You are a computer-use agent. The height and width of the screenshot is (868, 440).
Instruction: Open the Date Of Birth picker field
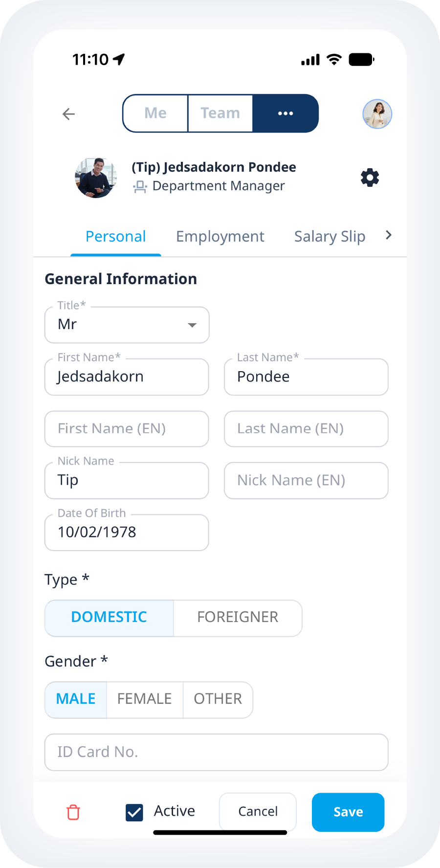coord(127,532)
